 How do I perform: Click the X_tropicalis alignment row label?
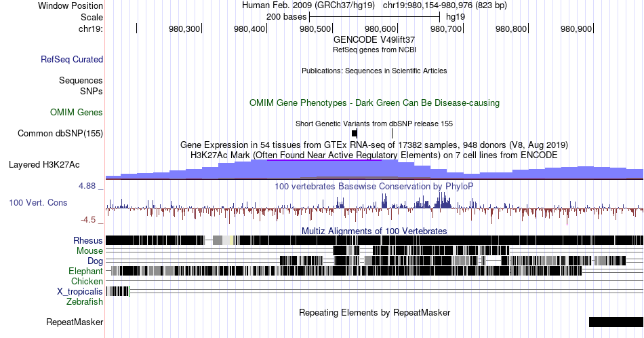pos(80,292)
